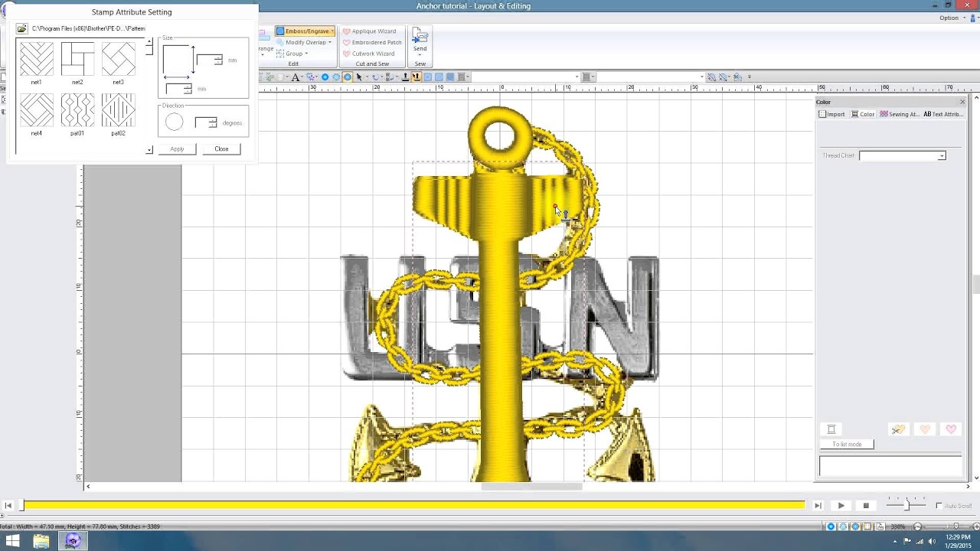Select the arrow Select tool
The height and width of the screenshot is (551, 980).
click(359, 77)
